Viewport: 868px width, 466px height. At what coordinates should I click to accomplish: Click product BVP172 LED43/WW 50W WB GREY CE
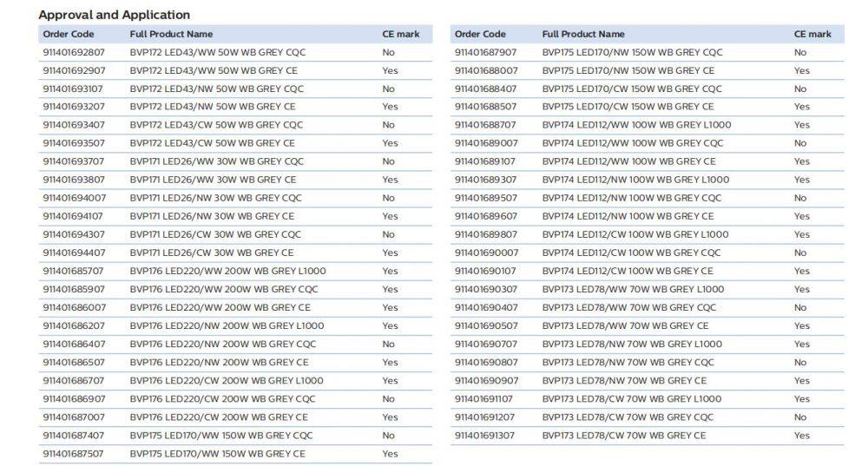(213, 70)
